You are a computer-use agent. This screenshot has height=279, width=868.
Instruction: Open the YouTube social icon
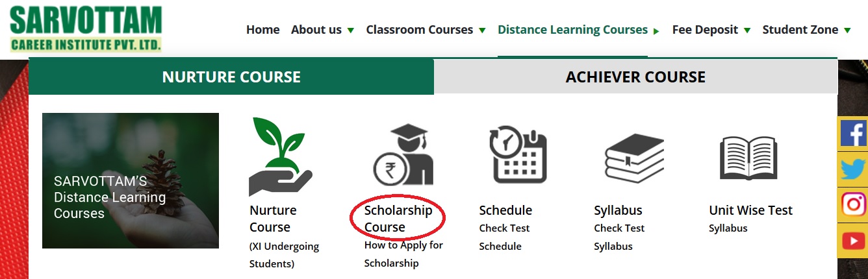coord(853,241)
